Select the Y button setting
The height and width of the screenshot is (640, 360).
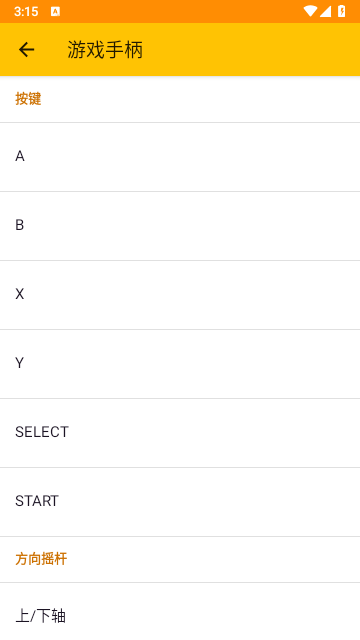click(180, 364)
